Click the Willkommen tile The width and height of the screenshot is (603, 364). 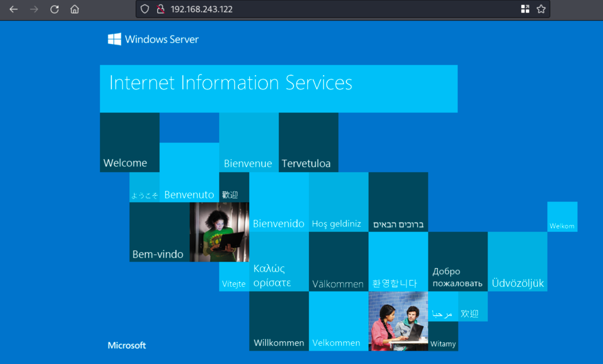pyautogui.click(x=279, y=321)
